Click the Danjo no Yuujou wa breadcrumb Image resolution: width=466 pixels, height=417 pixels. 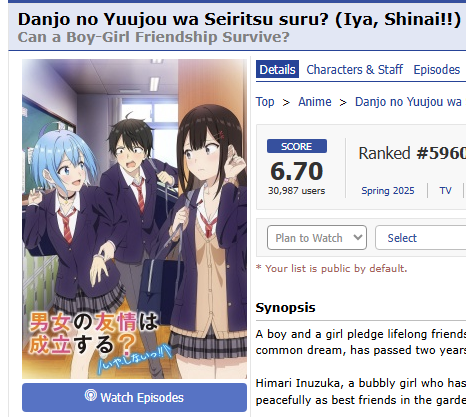coord(410,102)
